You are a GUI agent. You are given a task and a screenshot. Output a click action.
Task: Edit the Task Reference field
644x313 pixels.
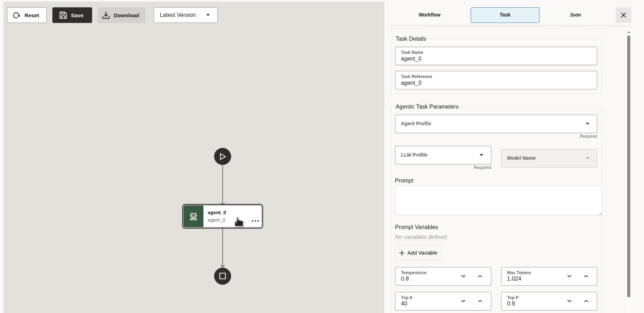coord(496,80)
